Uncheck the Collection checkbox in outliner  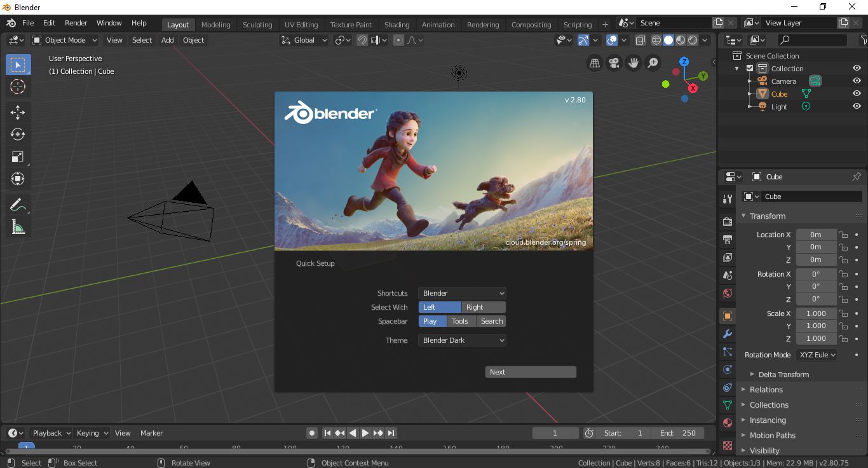pos(750,69)
